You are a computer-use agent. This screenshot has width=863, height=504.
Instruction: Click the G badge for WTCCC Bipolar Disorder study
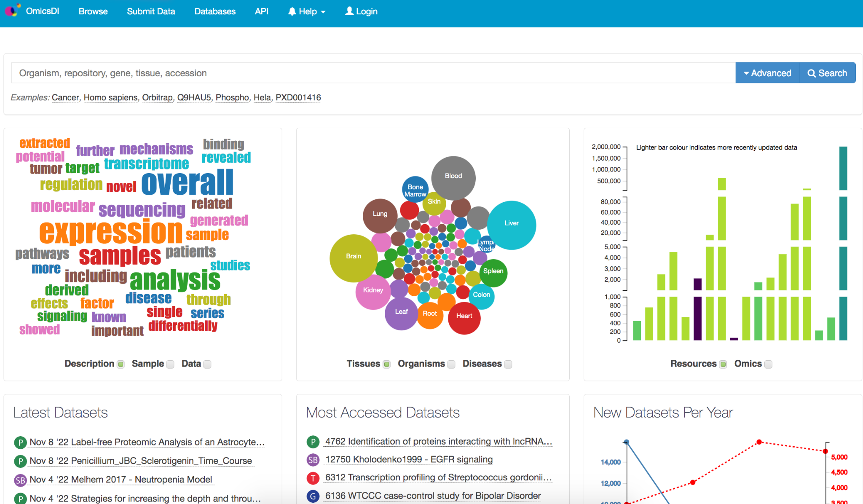point(313,496)
